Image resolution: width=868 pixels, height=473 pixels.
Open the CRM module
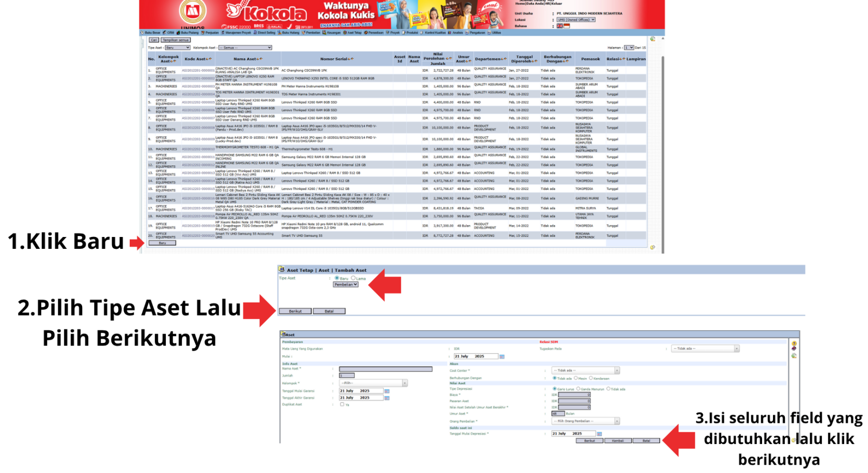[169, 33]
